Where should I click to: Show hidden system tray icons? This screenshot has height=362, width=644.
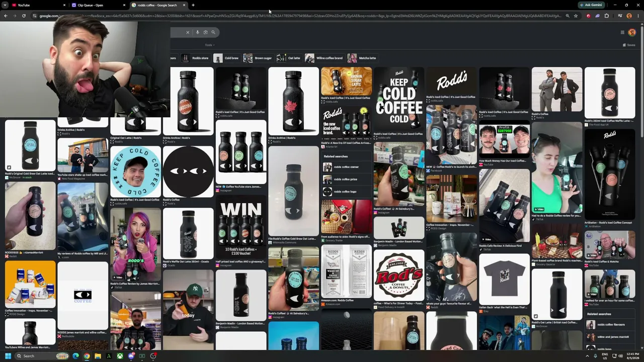coord(587,356)
